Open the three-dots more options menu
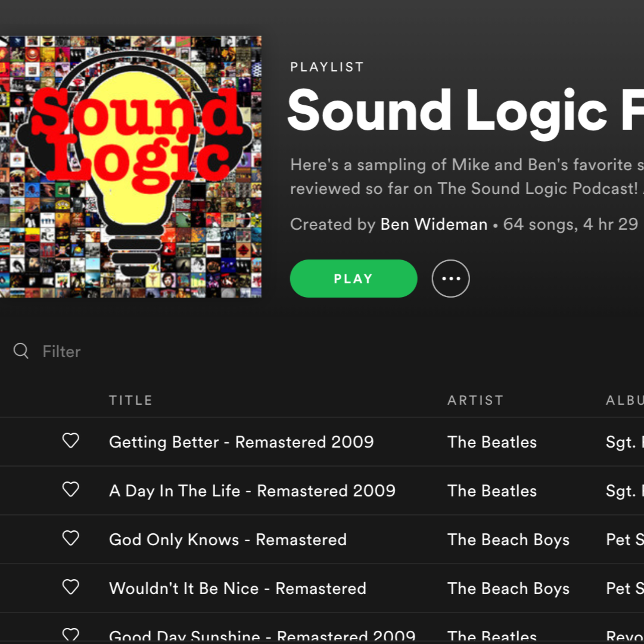 [450, 279]
